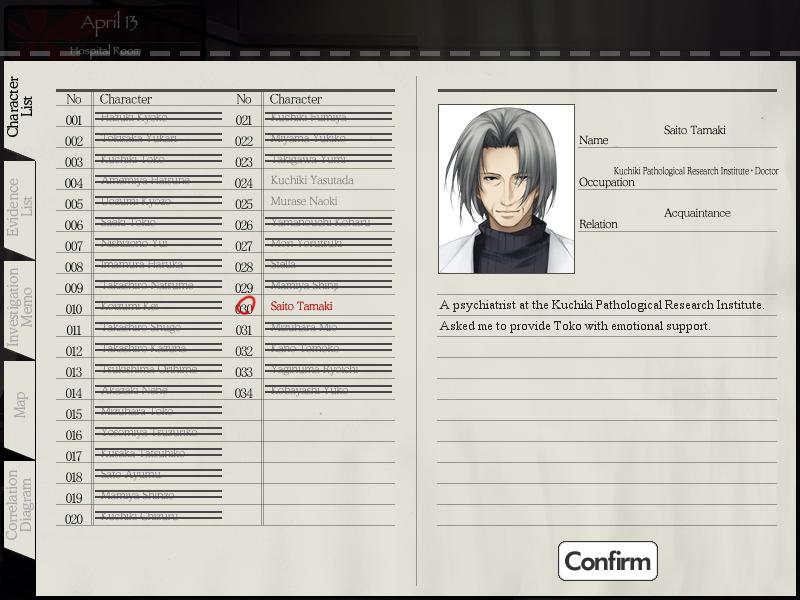Viewport: 800px width, 600px height.
Task: Select Uozumi Kyozo row 005
Action: point(158,201)
